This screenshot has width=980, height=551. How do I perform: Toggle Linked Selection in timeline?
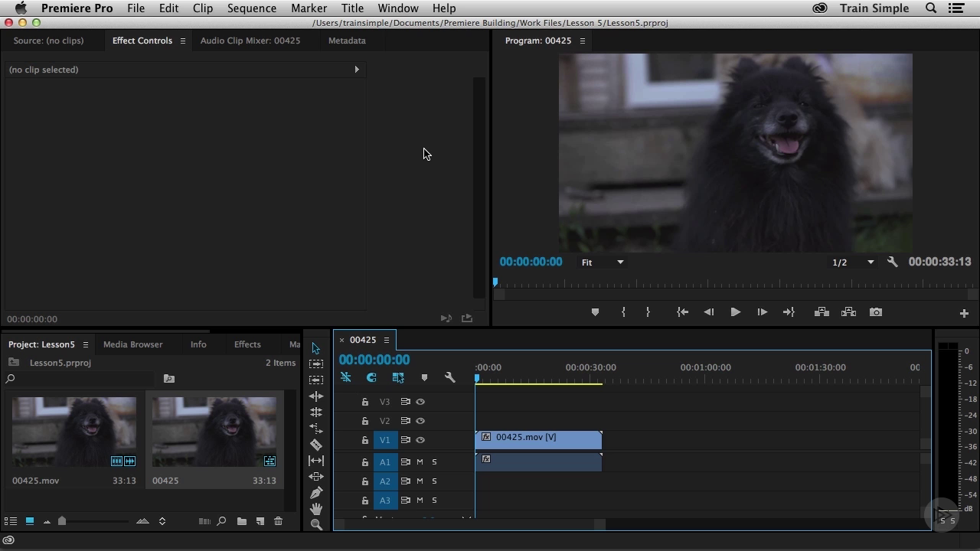[x=398, y=377]
